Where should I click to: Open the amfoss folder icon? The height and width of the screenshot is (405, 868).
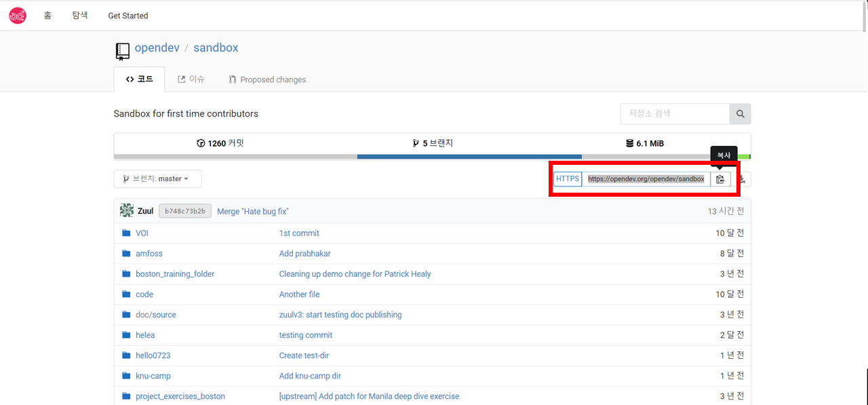click(126, 254)
